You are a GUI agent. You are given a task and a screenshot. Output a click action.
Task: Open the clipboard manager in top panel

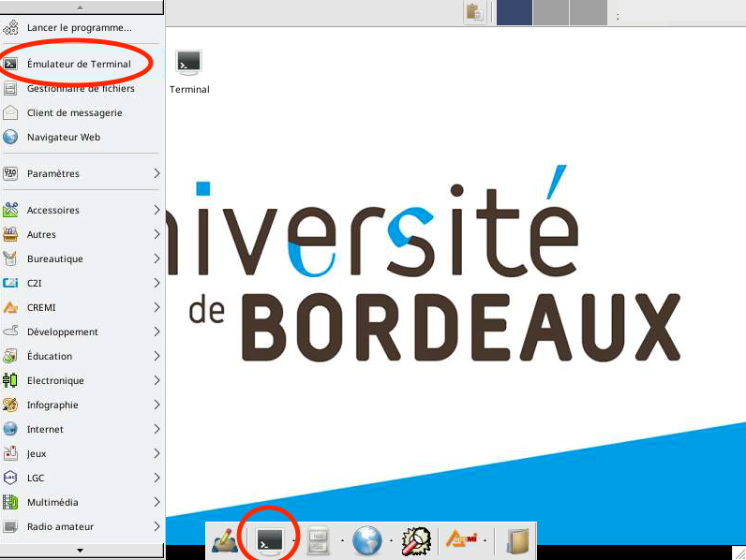tap(475, 12)
